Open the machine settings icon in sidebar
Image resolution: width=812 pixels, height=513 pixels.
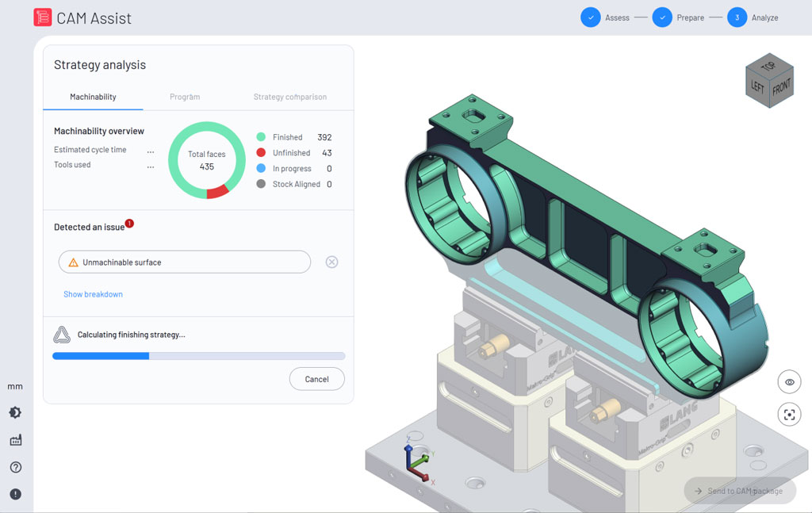(x=15, y=438)
